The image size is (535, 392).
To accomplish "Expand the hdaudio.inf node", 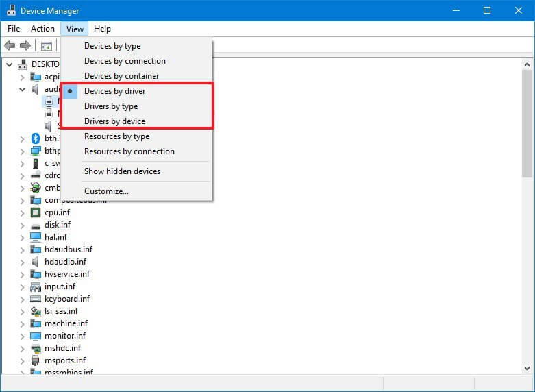I will (x=22, y=262).
